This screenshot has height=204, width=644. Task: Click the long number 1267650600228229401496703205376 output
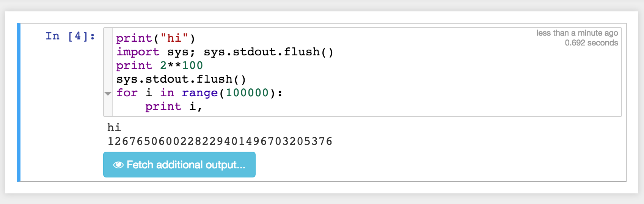pos(220,141)
